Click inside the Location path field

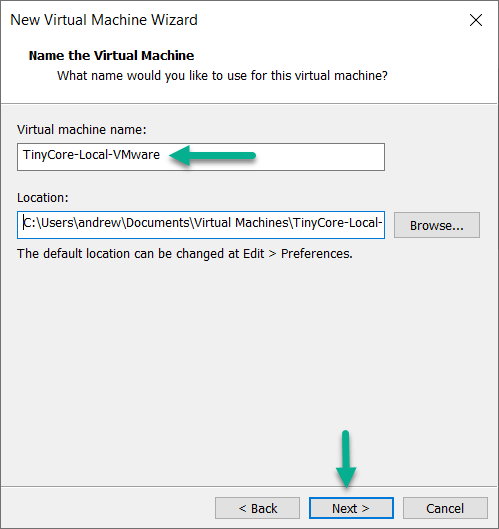click(x=201, y=225)
